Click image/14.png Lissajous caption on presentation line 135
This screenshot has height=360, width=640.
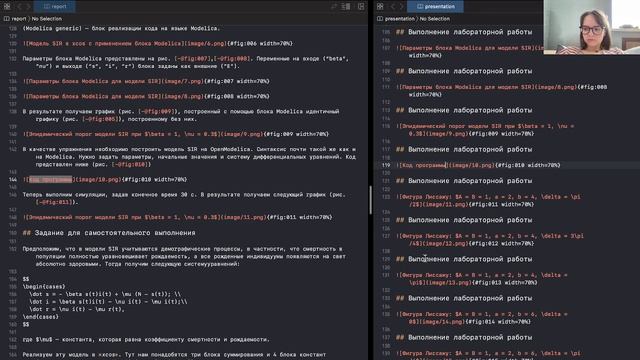click(x=482, y=318)
